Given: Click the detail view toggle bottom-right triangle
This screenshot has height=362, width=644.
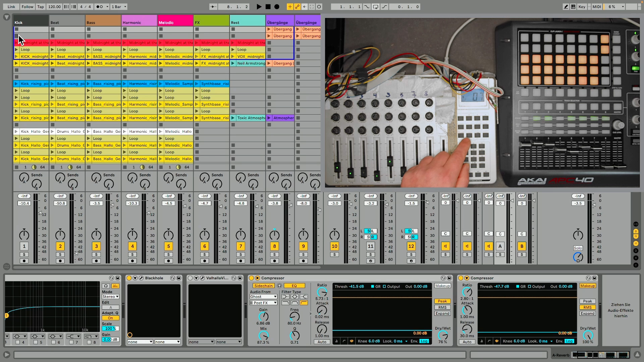Looking at the screenshot, I should (637, 355).
